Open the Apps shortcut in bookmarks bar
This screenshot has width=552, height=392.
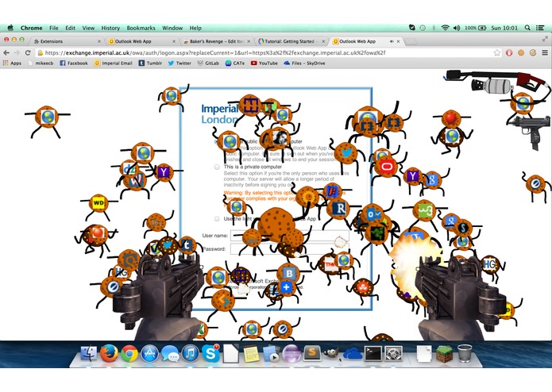click(12, 63)
